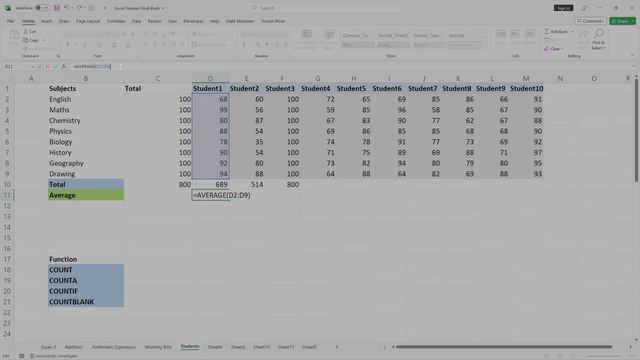Click the Excel app logo icon
640x360 pixels.
click(7, 8)
